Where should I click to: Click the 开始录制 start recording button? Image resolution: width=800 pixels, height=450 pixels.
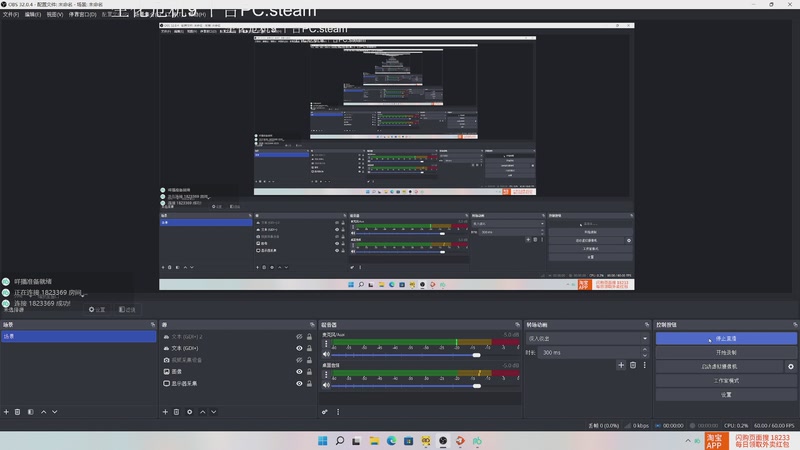pyautogui.click(x=726, y=353)
